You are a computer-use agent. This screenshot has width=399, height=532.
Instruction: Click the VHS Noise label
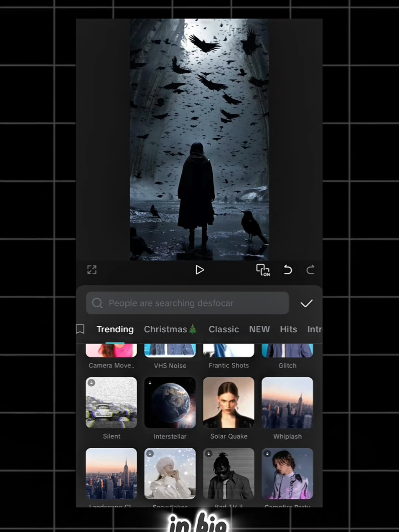pyautogui.click(x=170, y=365)
